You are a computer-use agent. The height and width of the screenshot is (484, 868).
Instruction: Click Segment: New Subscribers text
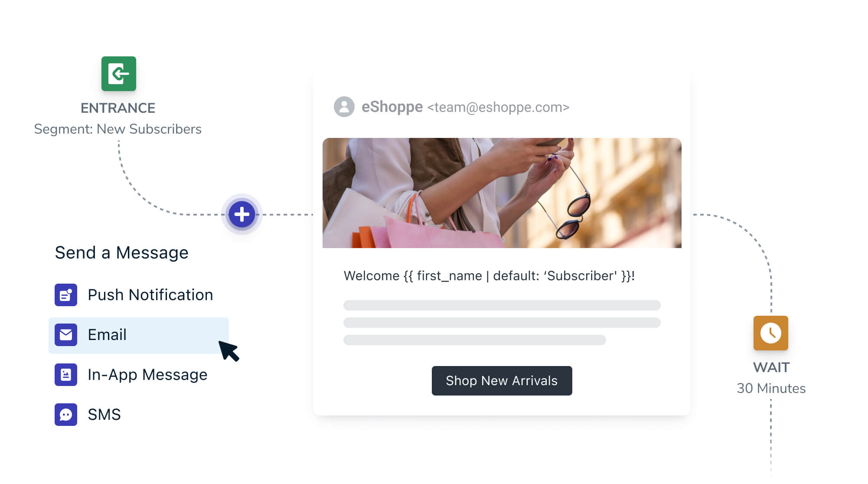(118, 129)
